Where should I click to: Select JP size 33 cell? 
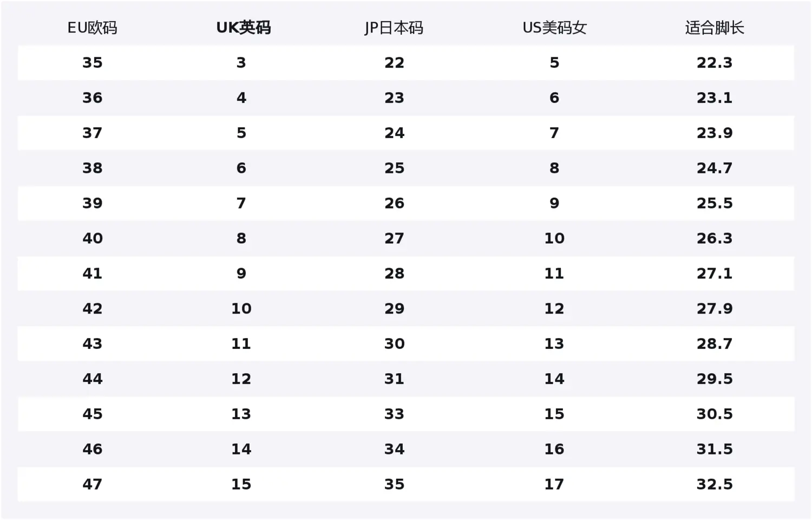coord(394,414)
